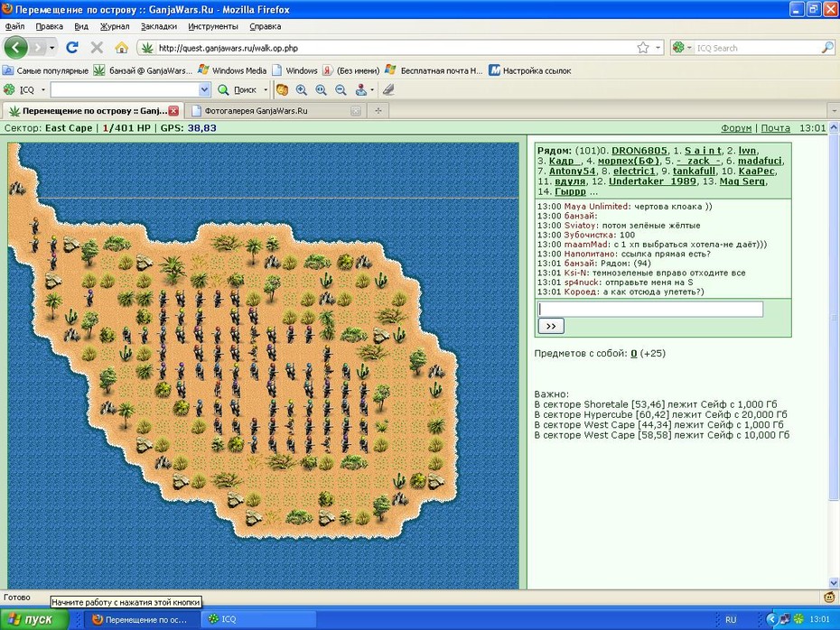Go to the Home page icon
The height and width of the screenshot is (630, 840).
122,48
